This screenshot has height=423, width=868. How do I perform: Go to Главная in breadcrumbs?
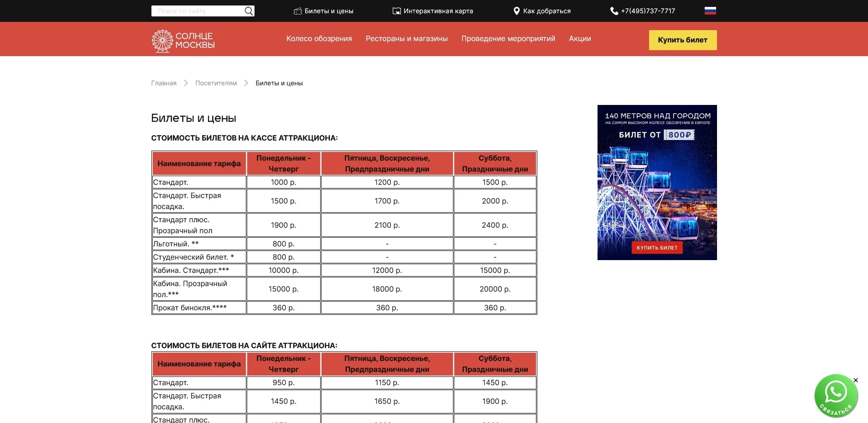[164, 83]
